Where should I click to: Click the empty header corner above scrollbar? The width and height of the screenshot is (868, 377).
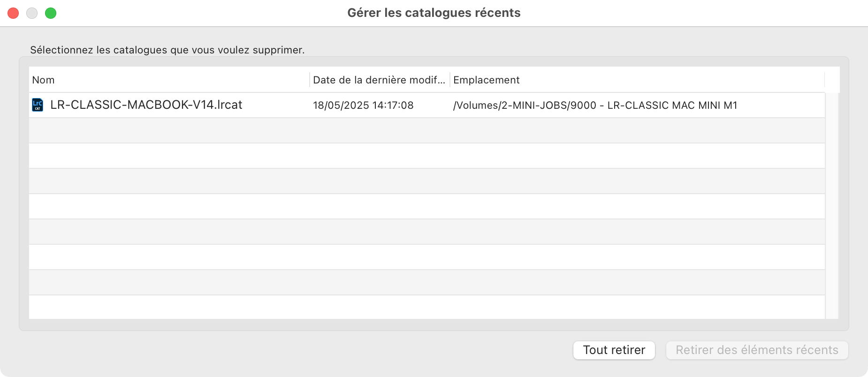832,80
